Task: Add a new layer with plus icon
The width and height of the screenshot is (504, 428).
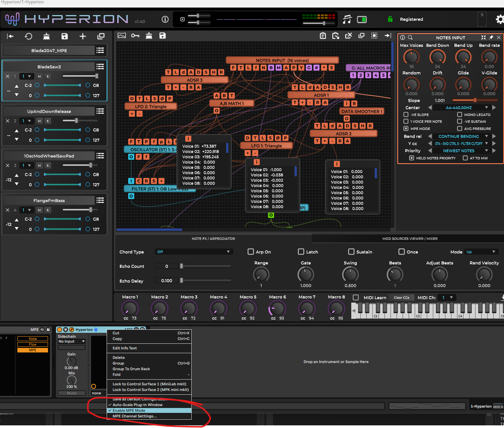Action: click(x=83, y=36)
